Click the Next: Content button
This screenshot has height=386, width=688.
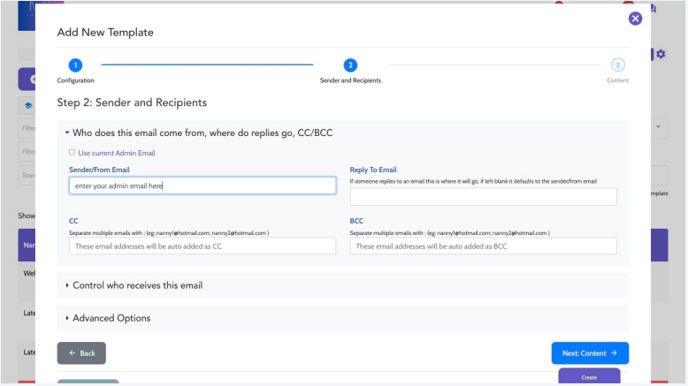590,353
